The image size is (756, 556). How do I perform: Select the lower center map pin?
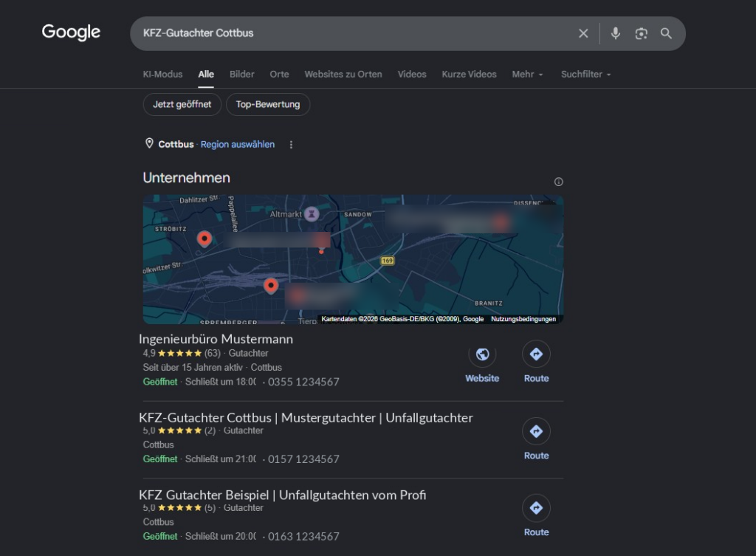pos(271,286)
